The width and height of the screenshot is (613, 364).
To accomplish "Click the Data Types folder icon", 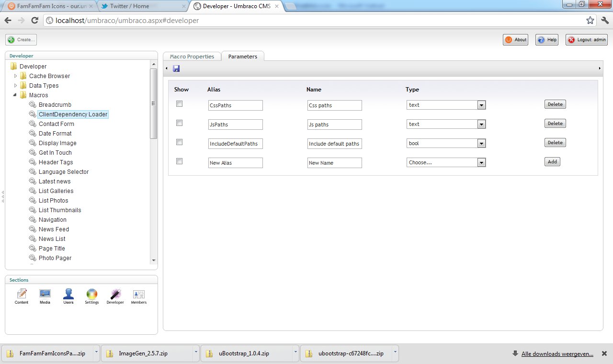I will click(23, 86).
